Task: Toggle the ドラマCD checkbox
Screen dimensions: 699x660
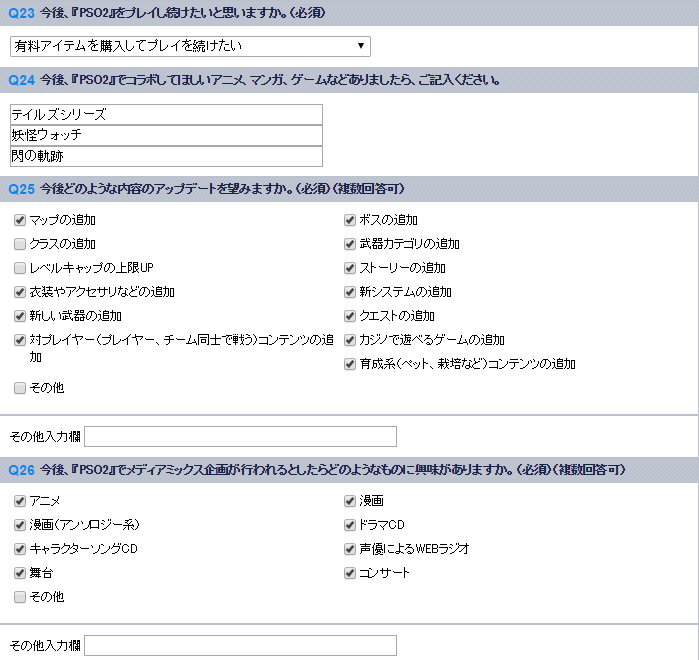Action: [x=350, y=525]
